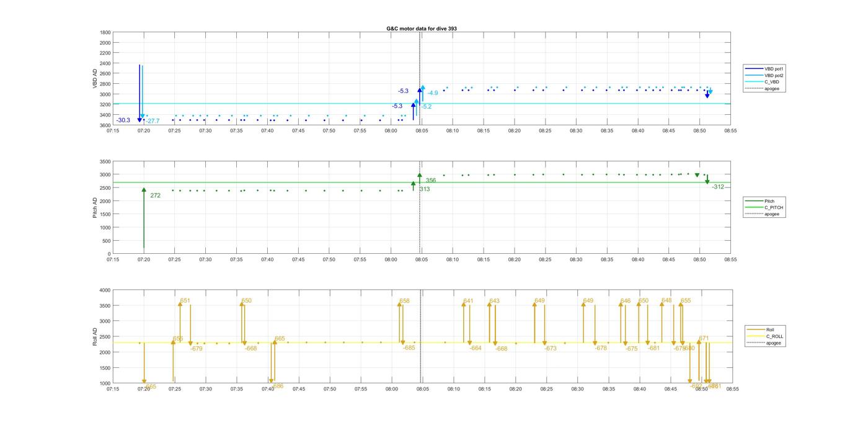Click the "641" roll annotation
Screen dimensions: 868x430
point(468,301)
